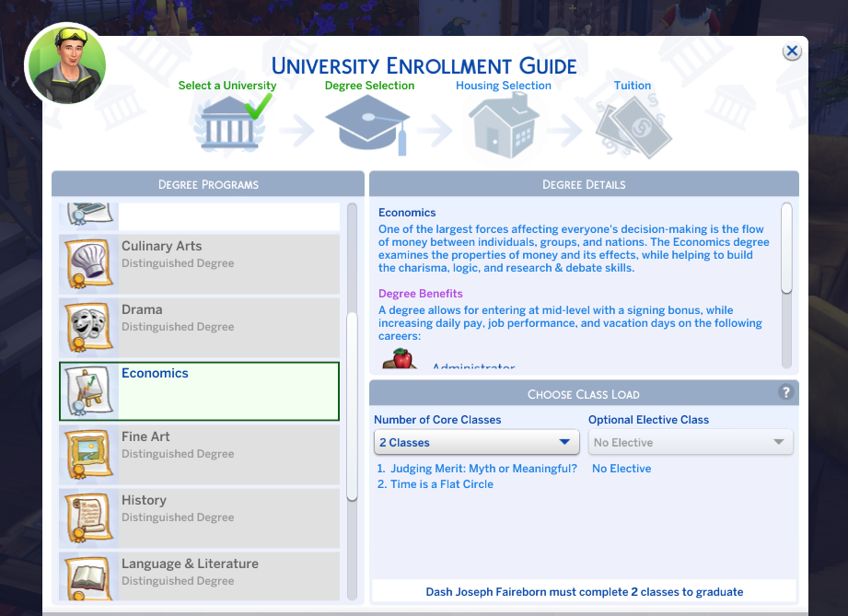Click the Language & Literature book icon

[88, 577]
